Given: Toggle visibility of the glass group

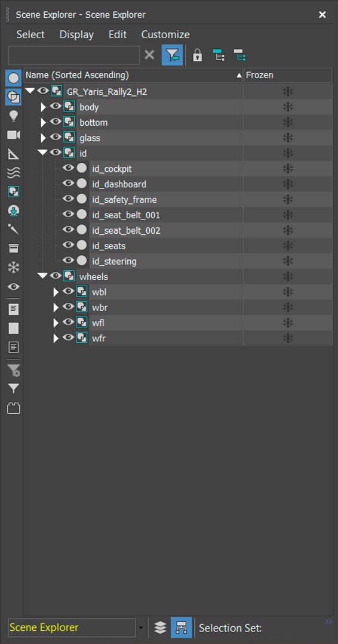Looking at the screenshot, I should 56,137.
